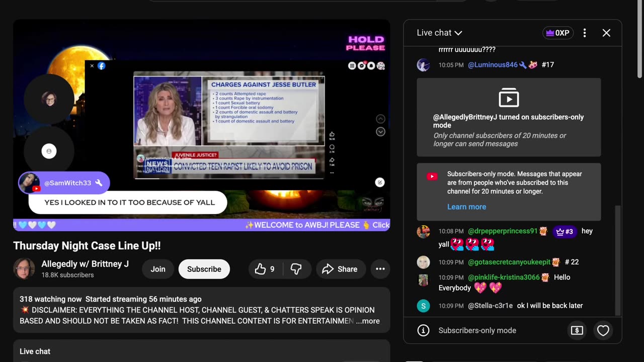Send a heart reaction in chat
This screenshot has width=644, height=362.
603,330
